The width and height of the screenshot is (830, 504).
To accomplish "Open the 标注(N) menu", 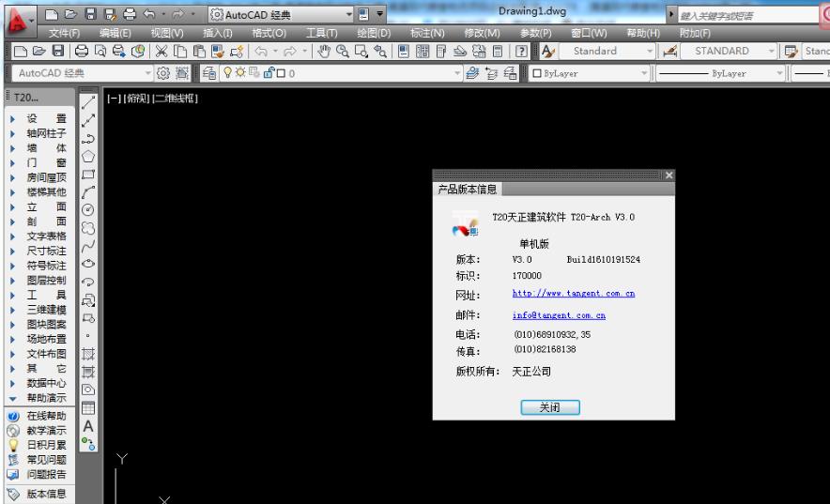I will pyautogui.click(x=427, y=33).
